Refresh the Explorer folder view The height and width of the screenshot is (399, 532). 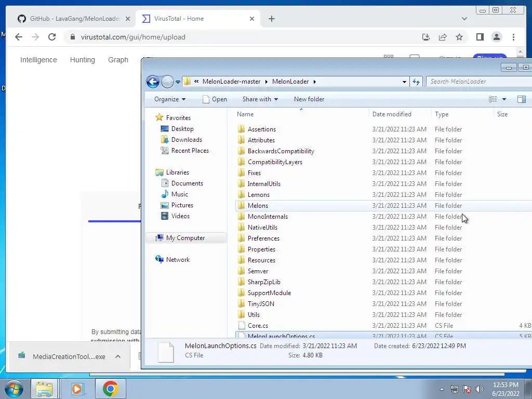point(416,82)
